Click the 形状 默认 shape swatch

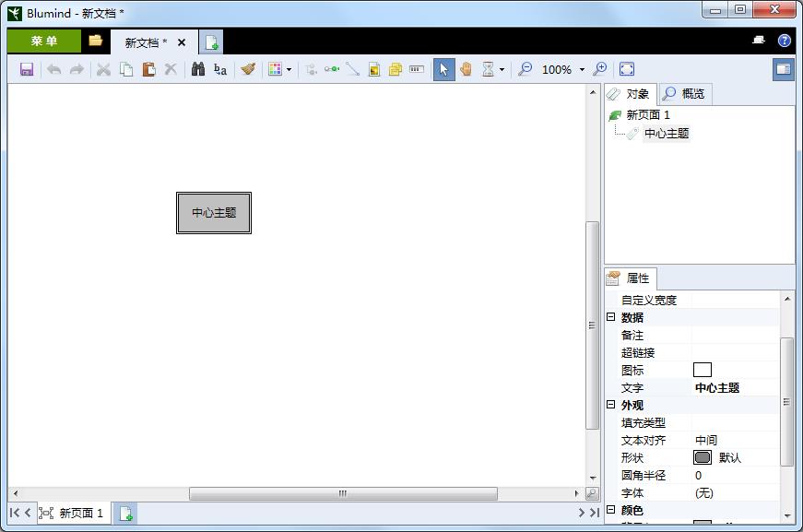click(703, 457)
